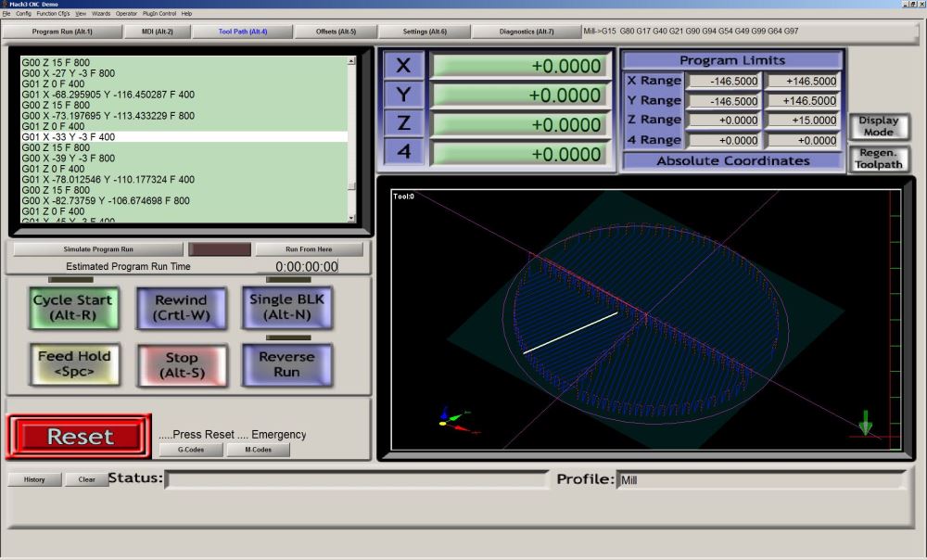The width and height of the screenshot is (927, 560).
Task: Toggle Single BLK mode
Action: coord(286,308)
